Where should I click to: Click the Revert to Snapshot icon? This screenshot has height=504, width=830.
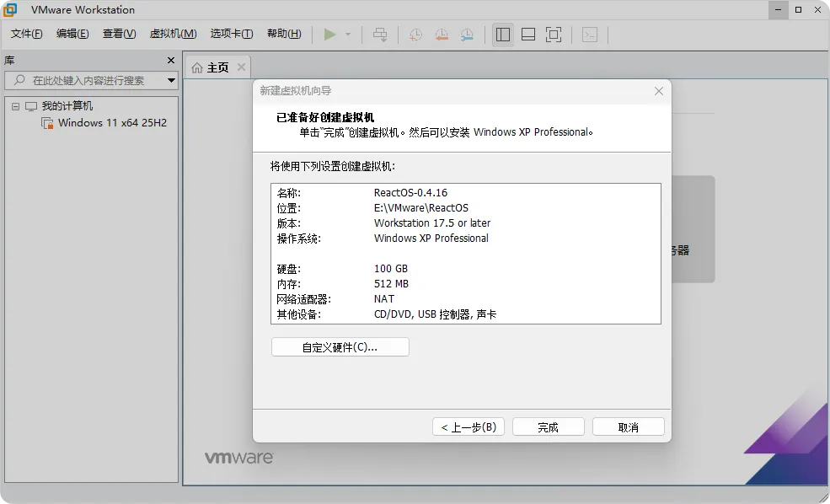click(x=441, y=35)
